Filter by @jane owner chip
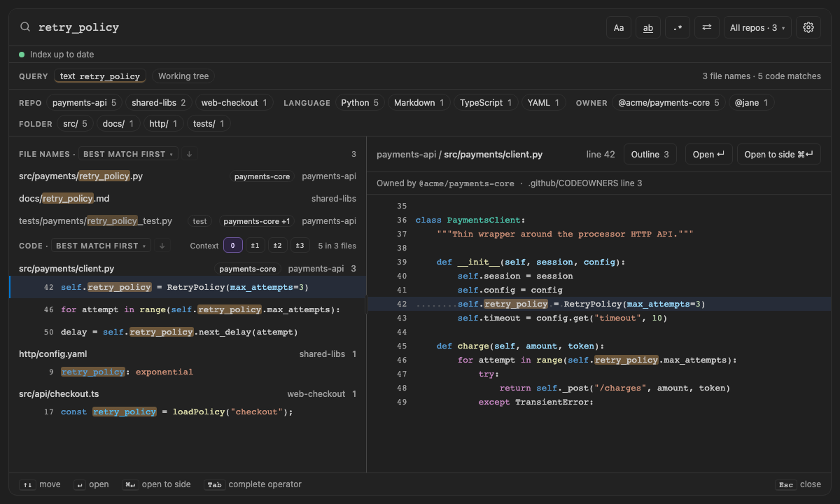840x504 pixels. [x=751, y=103]
